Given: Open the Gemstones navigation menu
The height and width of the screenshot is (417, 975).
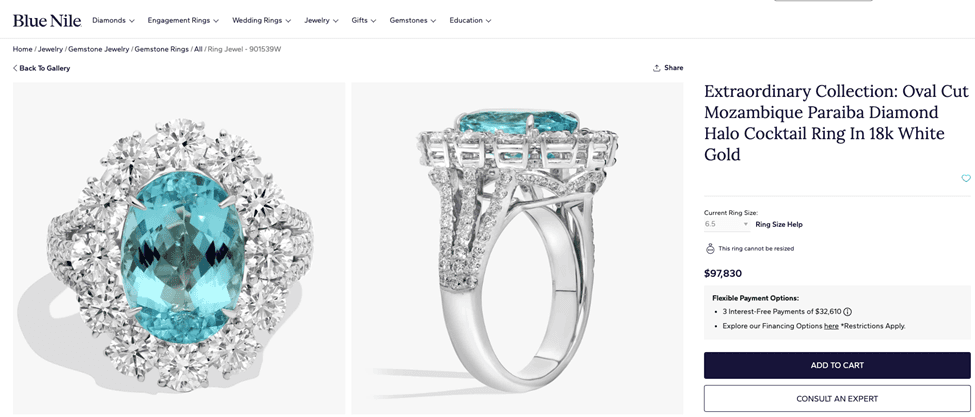Looking at the screenshot, I should pyautogui.click(x=413, y=21).
